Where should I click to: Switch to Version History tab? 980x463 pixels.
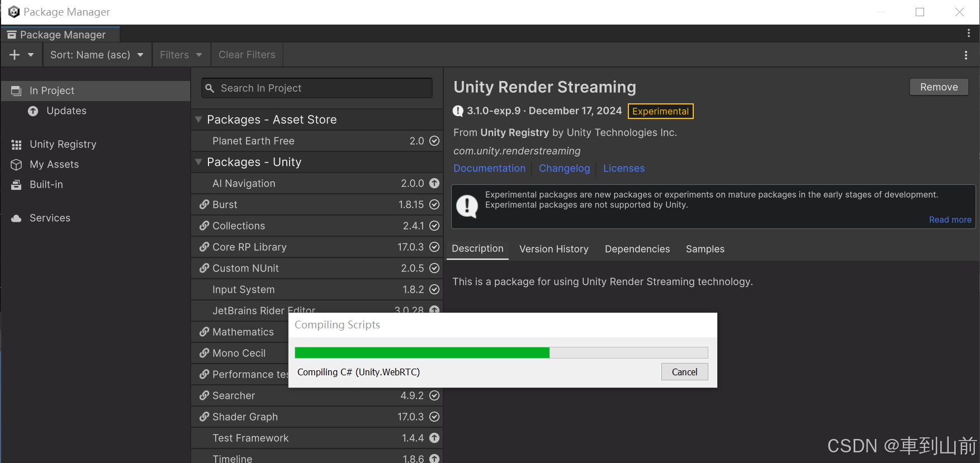click(554, 249)
